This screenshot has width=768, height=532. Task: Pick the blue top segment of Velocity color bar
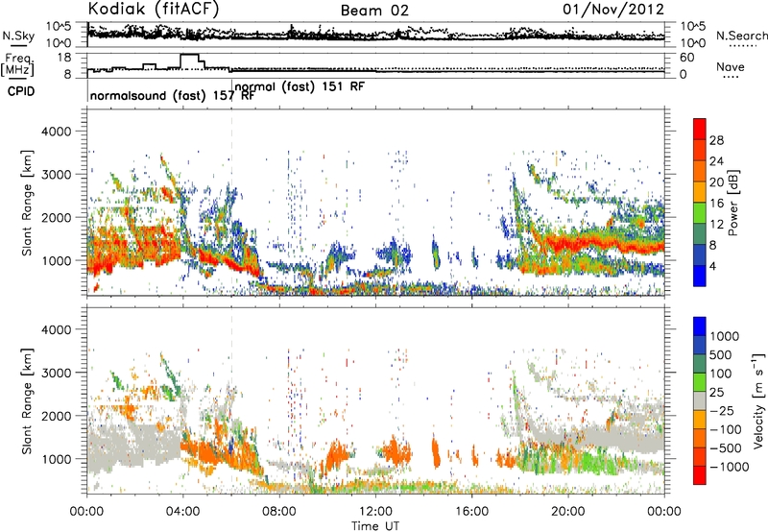click(x=700, y=326)
